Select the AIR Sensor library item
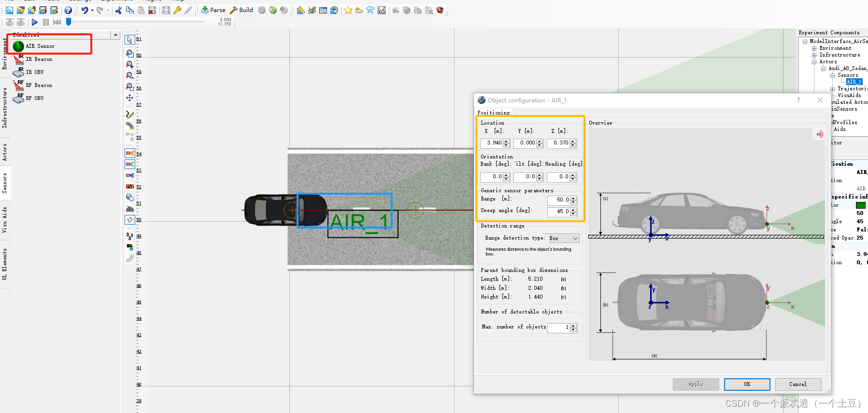Image resolution: width=868 pixels, height=413 pixels. [40, 46]
